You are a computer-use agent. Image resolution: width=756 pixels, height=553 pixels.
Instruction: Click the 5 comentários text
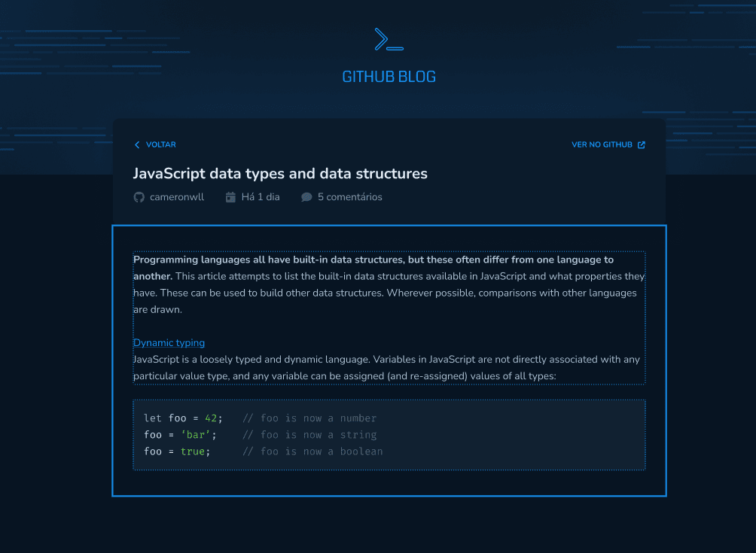(x=349, y=197)
